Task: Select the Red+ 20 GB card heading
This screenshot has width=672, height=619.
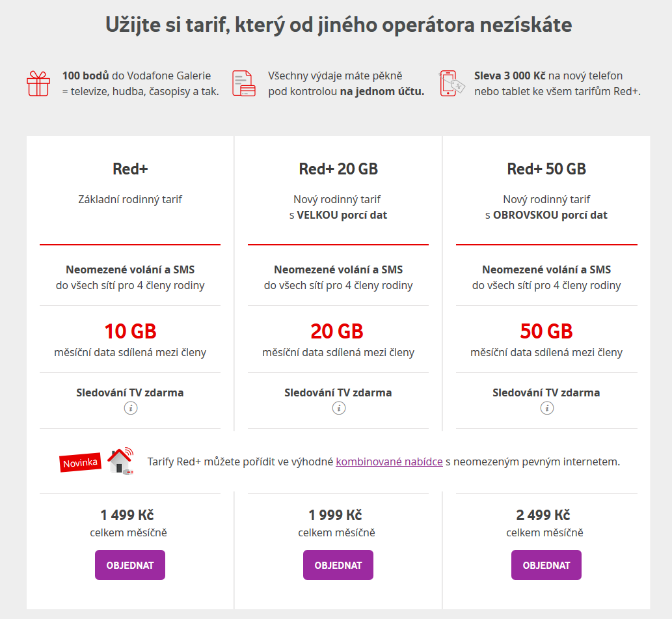Action: point(338,167)
